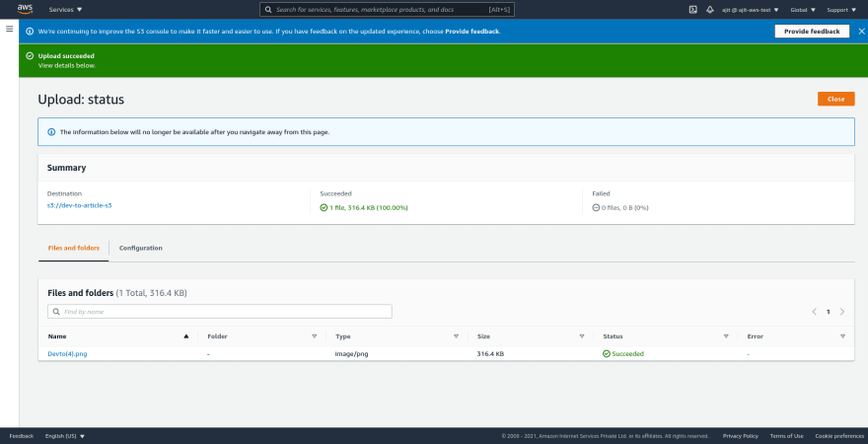Viewport: 868px width, 444px height.
Task: Open the AWS logo home link
Action: pyautogui.click(x=25, y=9)
